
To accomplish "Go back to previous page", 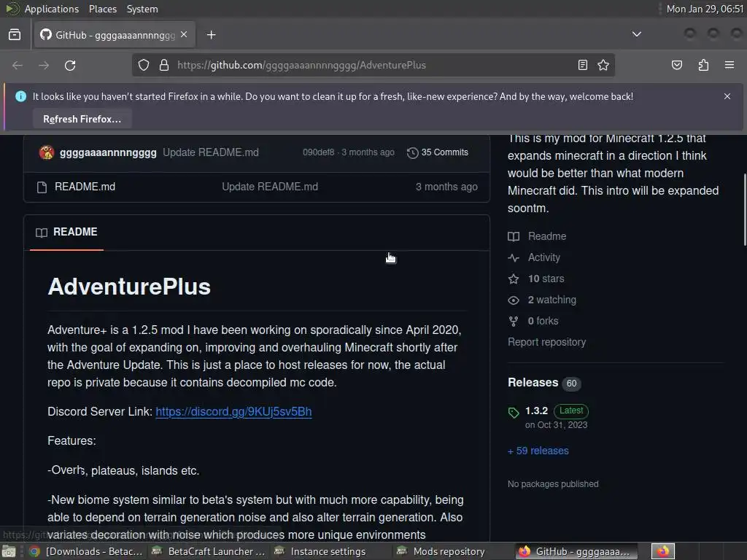I will [18, 65].
